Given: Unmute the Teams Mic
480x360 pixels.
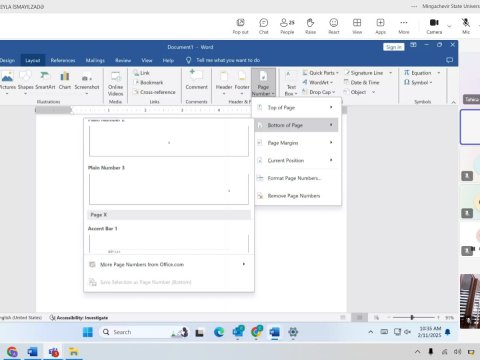Looking at the screenshot, I should [466, 26].
